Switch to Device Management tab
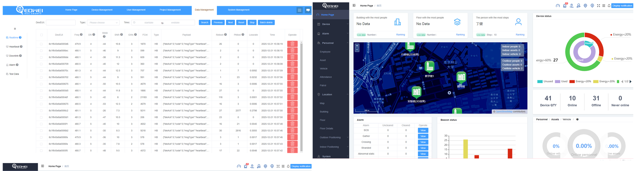644x171 pixels. tap(102, 10)
